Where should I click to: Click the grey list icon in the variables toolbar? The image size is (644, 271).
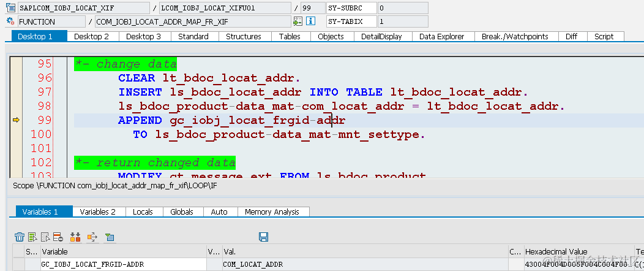[45, 237]
